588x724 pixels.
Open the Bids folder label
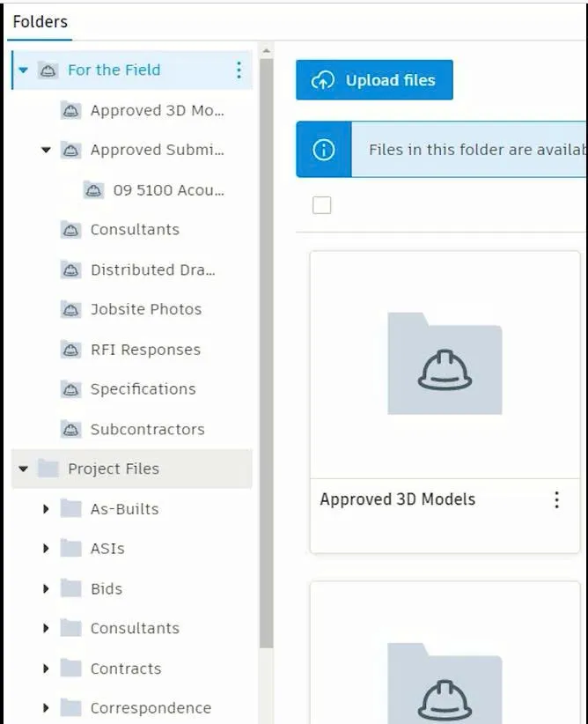coord(107,588)
